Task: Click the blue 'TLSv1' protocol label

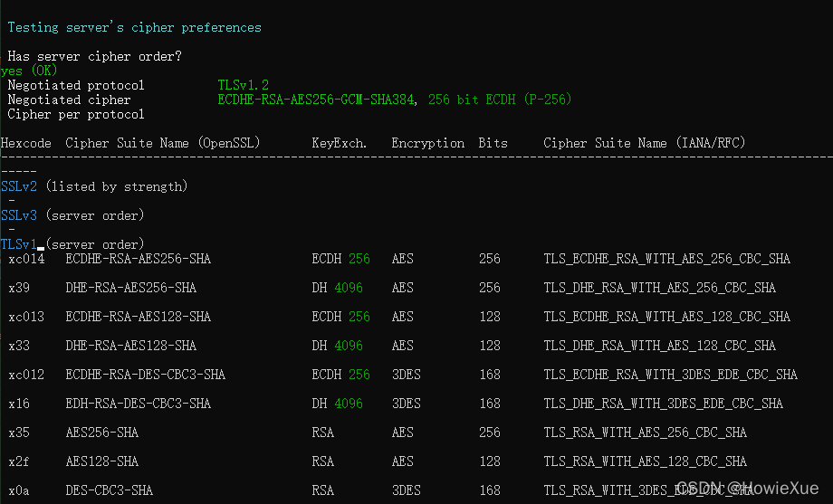Action: pyautogui.click(x=19, y=244)
